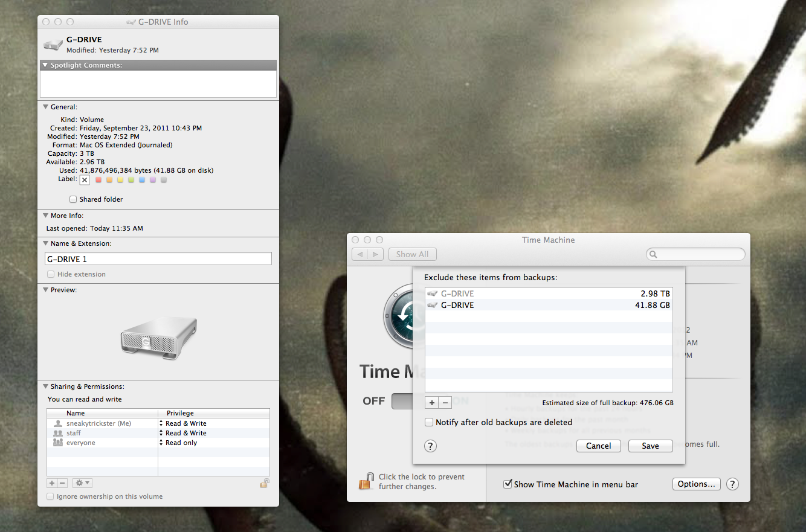
Task: Open help in the exclude items sheet
Action: [x=430, y=446]
